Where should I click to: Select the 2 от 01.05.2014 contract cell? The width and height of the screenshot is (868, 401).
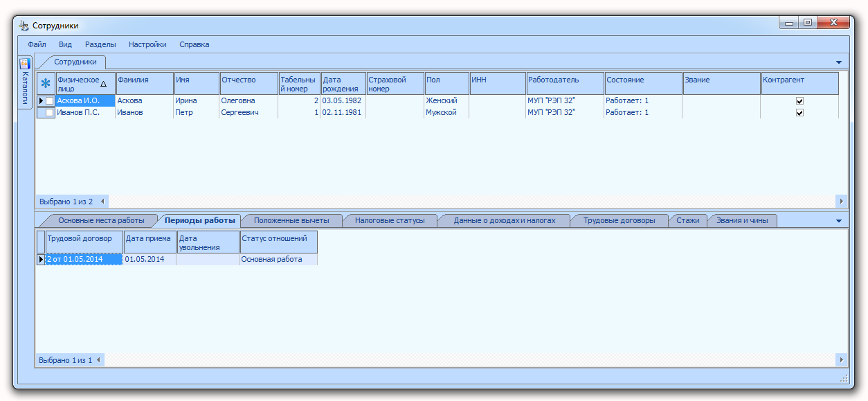84,260
